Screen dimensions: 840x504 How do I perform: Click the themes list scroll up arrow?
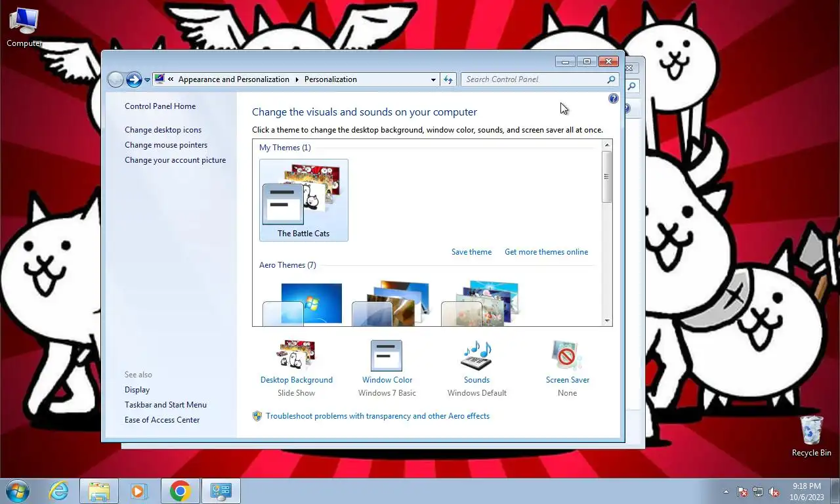click(607, 144)
